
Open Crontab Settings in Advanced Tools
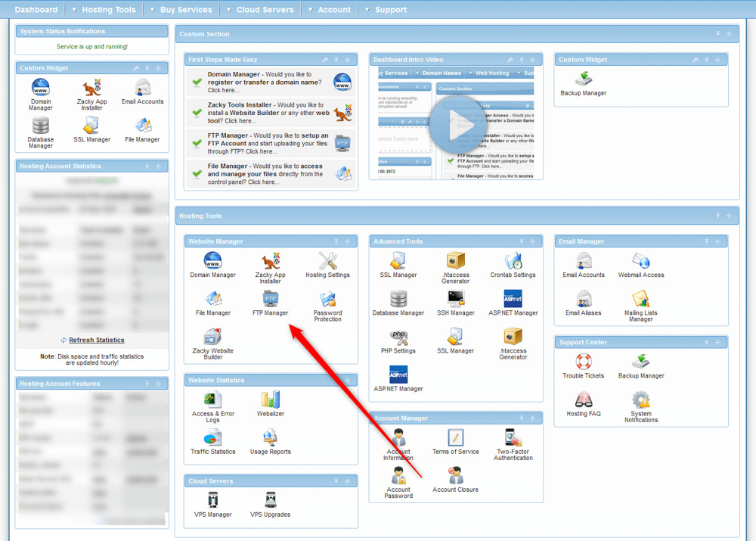pos(513,265)
